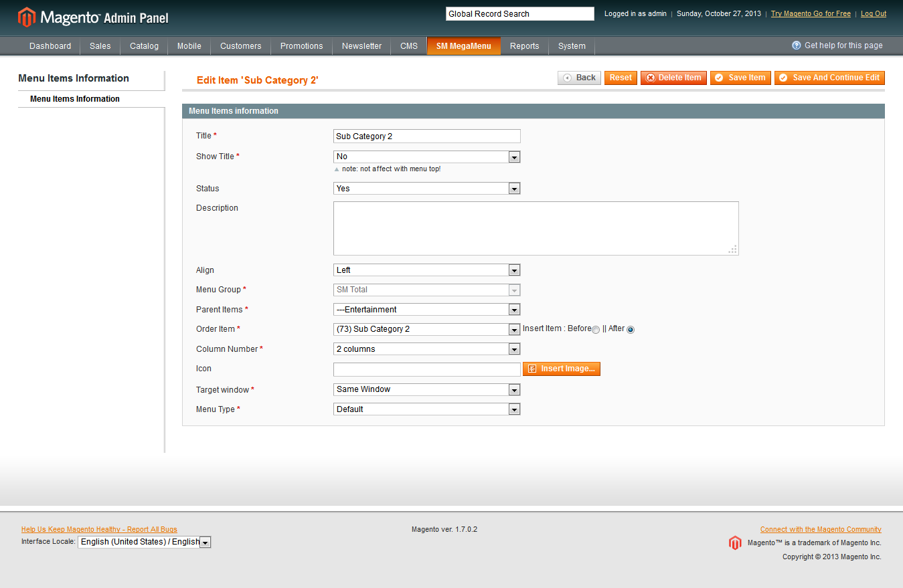Open the Parent Items dropdown
Viewport: 903px width, 588px height.
point(427,310)
